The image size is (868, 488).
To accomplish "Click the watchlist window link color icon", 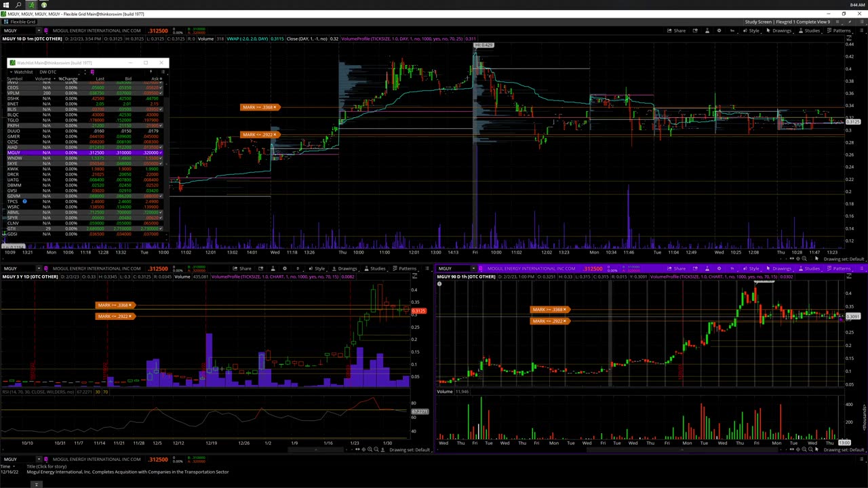I will tap(92, 72).
